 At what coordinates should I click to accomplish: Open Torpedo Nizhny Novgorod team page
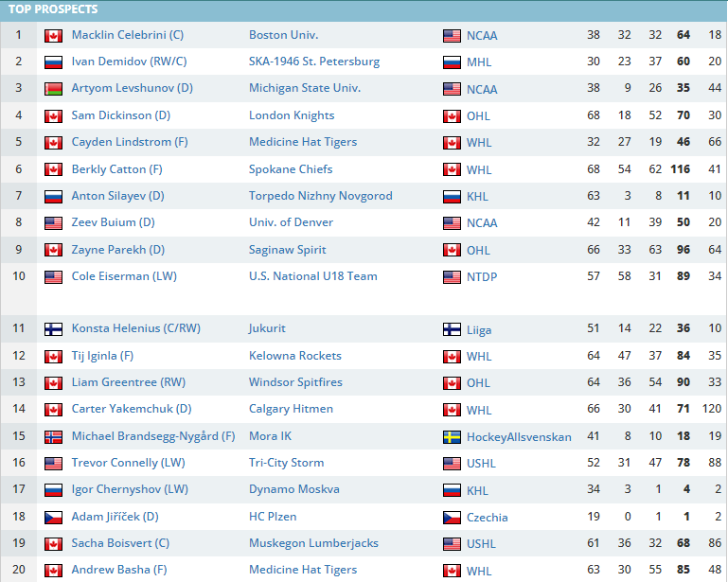(x=320, y=195)
